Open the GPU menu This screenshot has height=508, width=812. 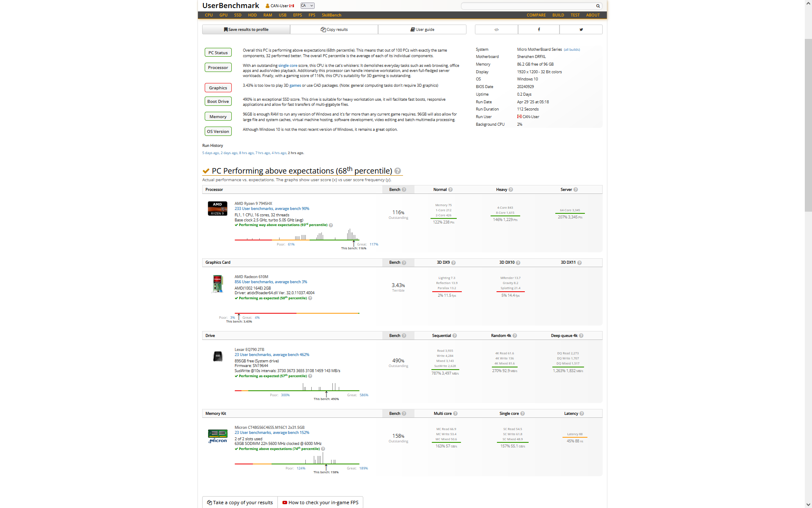[223, 15]
